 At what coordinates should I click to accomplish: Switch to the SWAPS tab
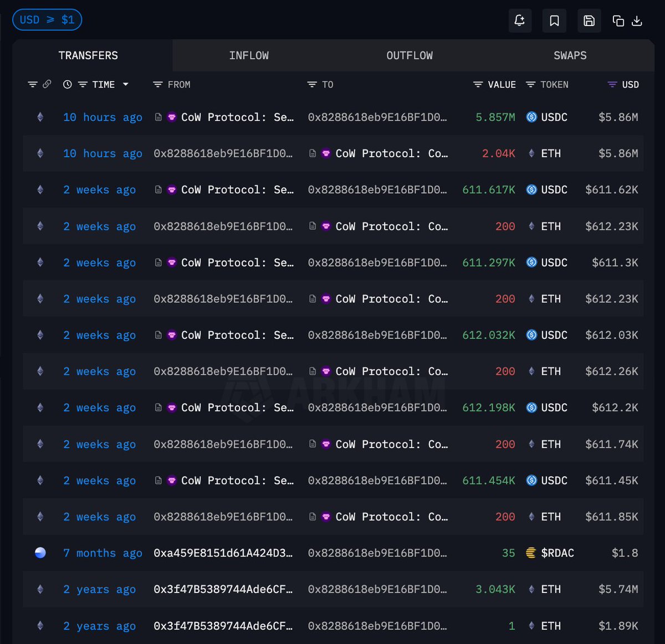tap(570, 55)
